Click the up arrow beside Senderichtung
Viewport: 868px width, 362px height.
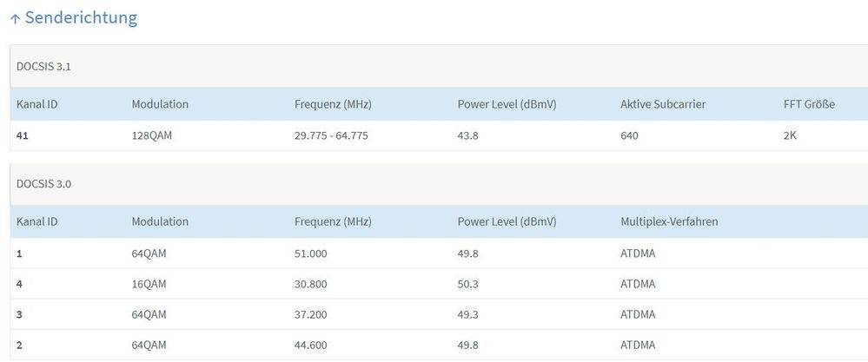point(15,18)
